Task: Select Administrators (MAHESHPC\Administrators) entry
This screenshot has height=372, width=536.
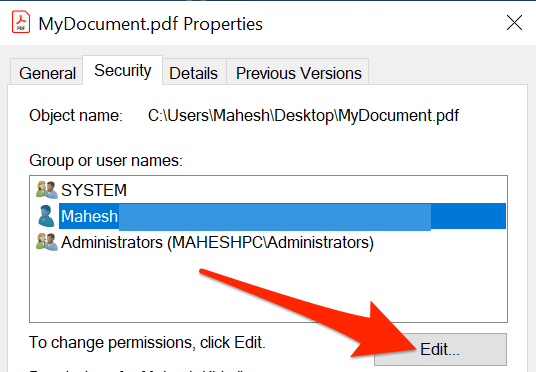Action: (217, 242)
